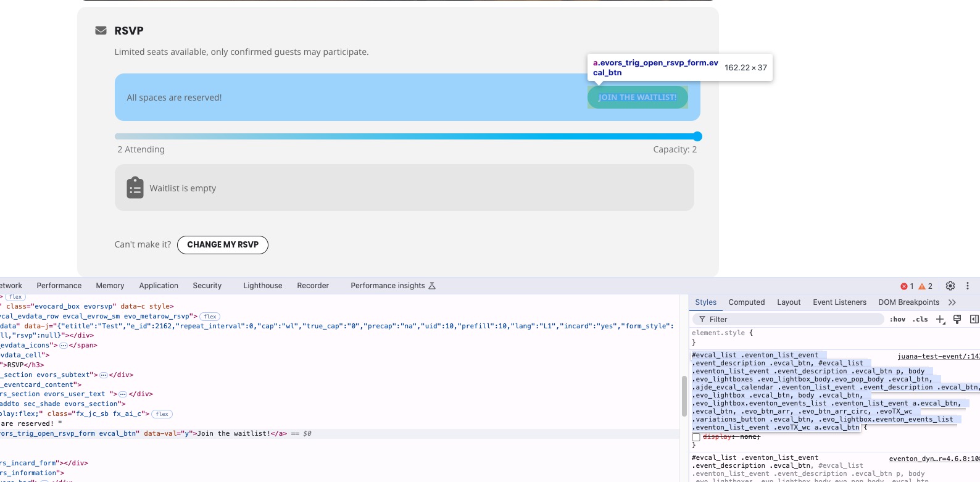
Task: Switch to Styles pane tab
Action: [x=705, y=302]
